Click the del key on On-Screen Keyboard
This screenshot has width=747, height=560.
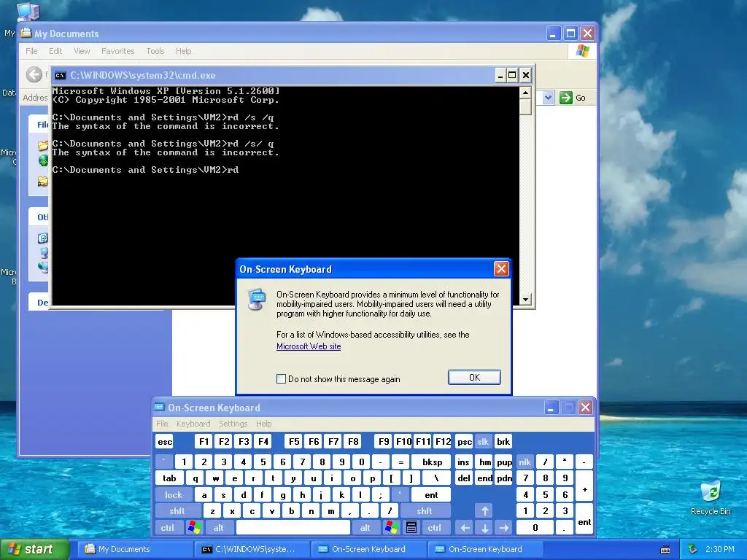(x=464, y=478)
